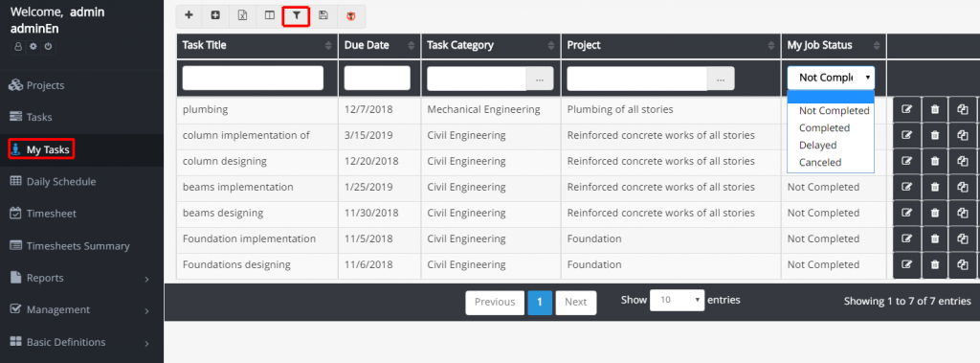Open the user settings gear icon

[33, 46]
